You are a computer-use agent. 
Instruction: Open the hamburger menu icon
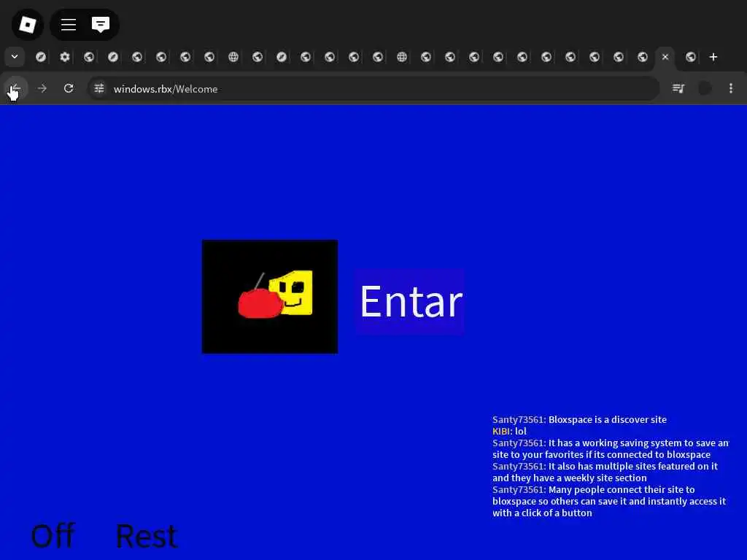[x=69, y=24]
